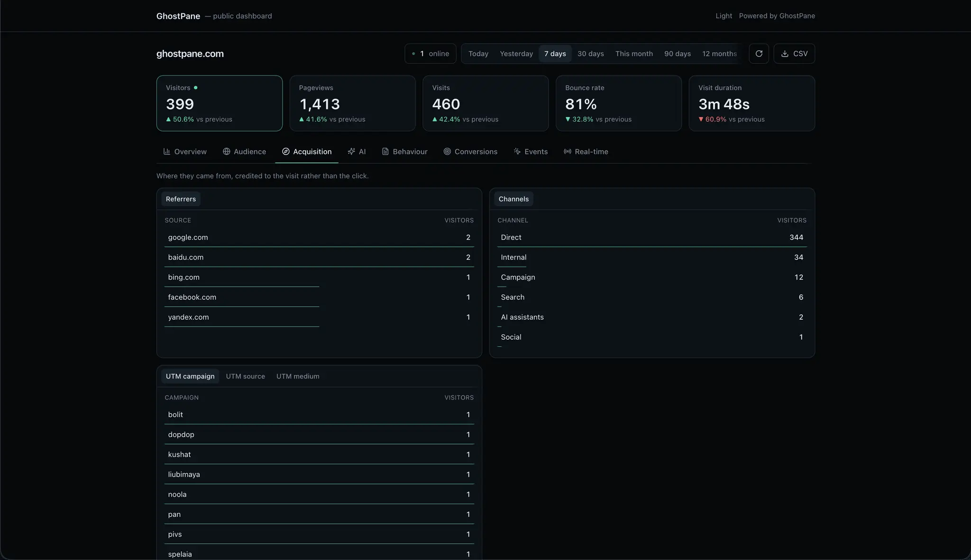The image size is (971, 560).
Task: Select the 90 days range
Action: (x=678, y=54)
